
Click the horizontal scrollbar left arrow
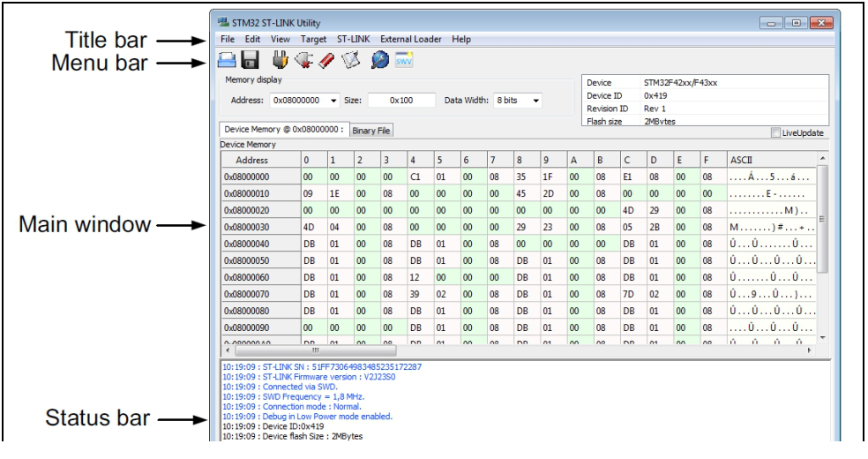point(228,350)
